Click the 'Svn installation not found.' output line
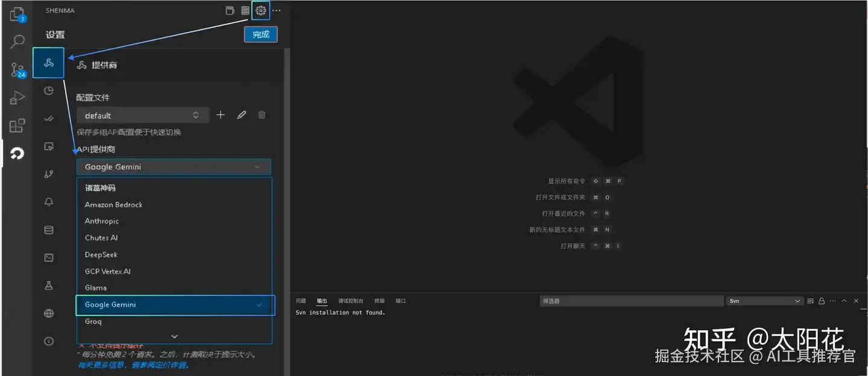This screenshot has height=376, width=868. coord(340,313)
